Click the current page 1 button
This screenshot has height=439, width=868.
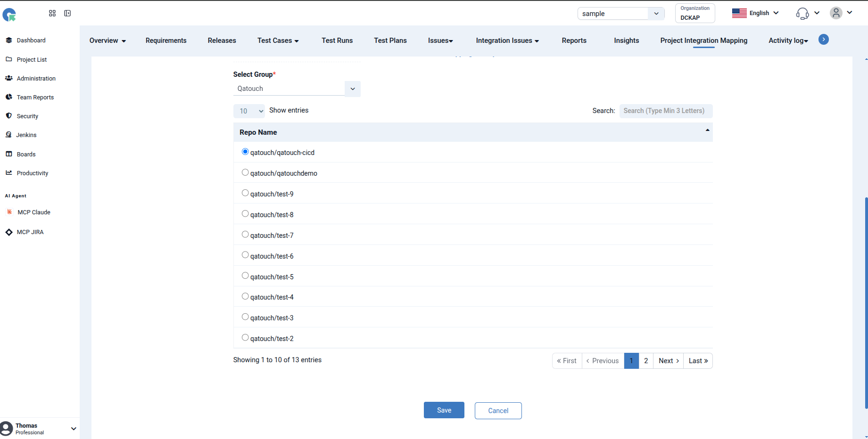point(631,361)
